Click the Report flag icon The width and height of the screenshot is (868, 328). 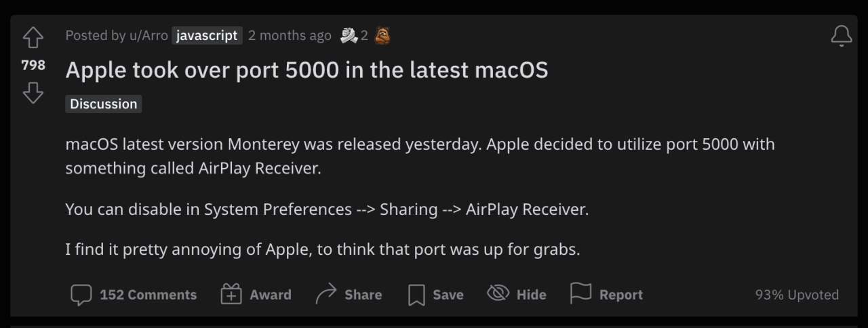580,294
